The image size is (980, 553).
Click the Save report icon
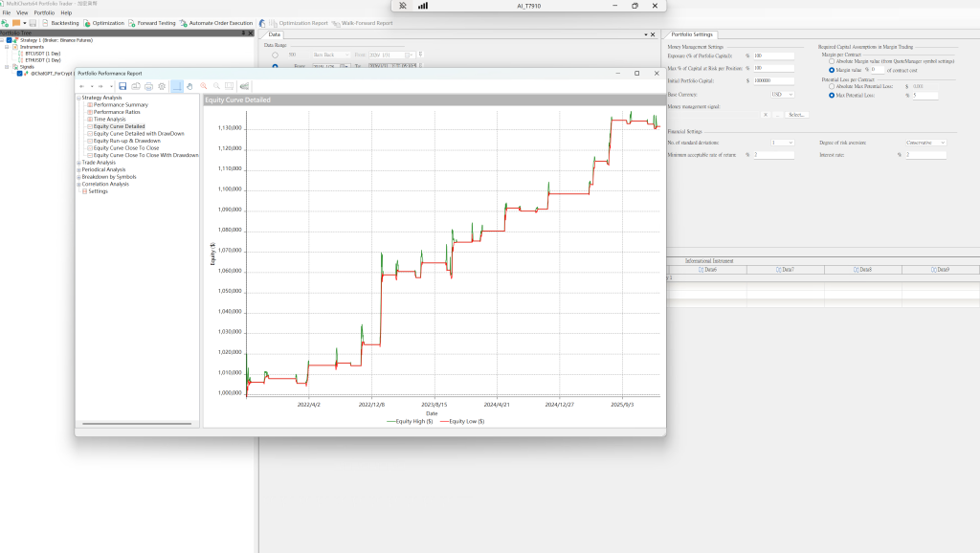coord(122,86)
